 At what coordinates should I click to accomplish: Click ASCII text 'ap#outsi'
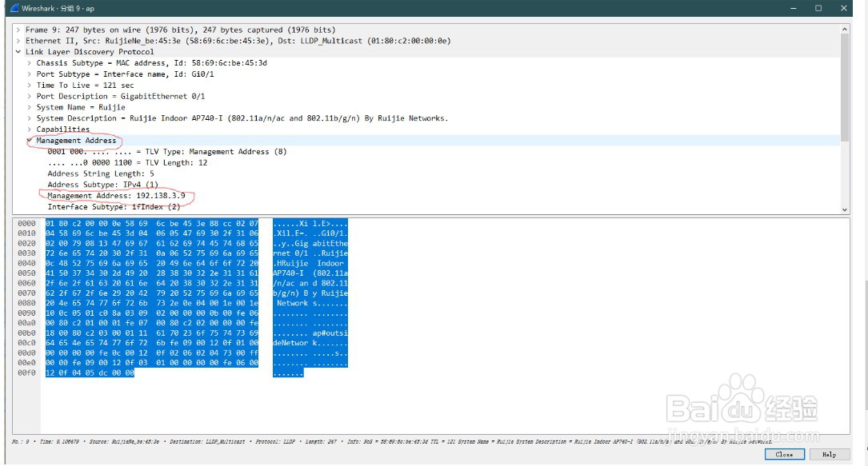pyautogui.click(x=330, y=333)
